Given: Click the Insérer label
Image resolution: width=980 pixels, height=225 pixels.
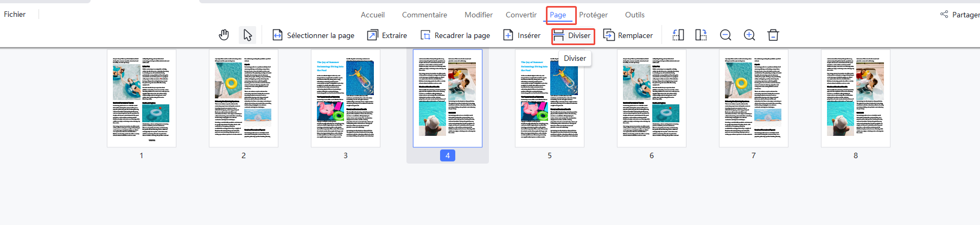Looking at the screenshot, I should pos(529,35).
